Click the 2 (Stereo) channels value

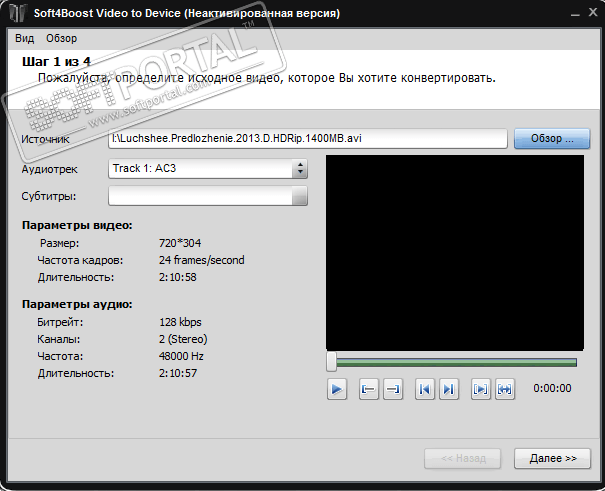[x=183, y=339]
